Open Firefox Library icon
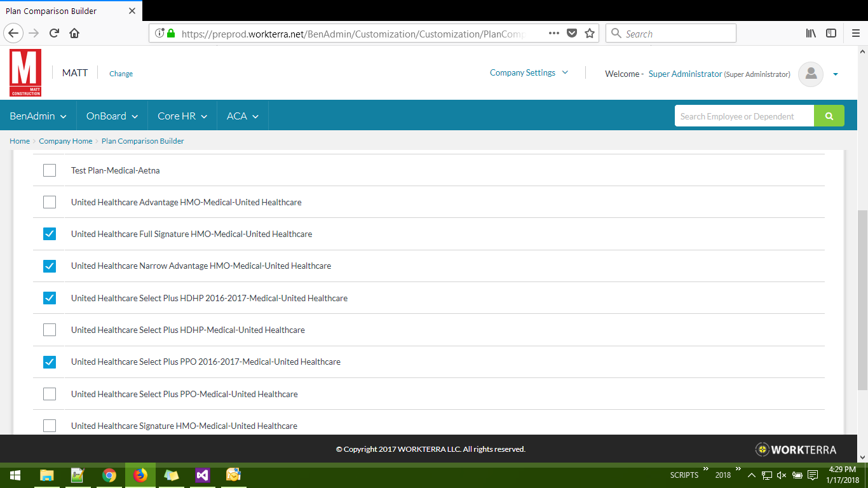868x488 pixels. tap(811, 33)
